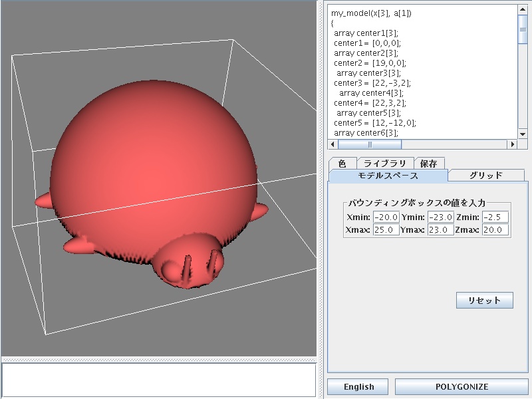Switch language with the English button
This screenshot has width=532, height=399.
[358, 387]
